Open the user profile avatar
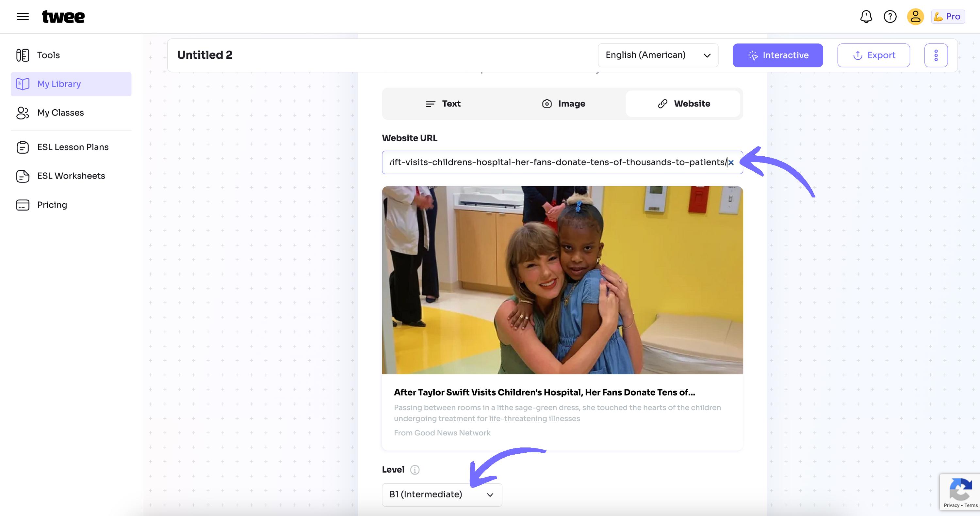This screenshot has width=980, height=516. coord(915,16)
